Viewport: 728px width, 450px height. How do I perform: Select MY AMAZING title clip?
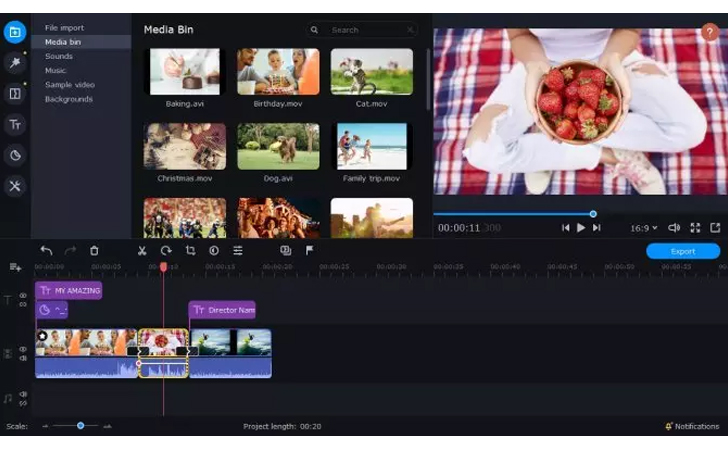click(69, 290)
